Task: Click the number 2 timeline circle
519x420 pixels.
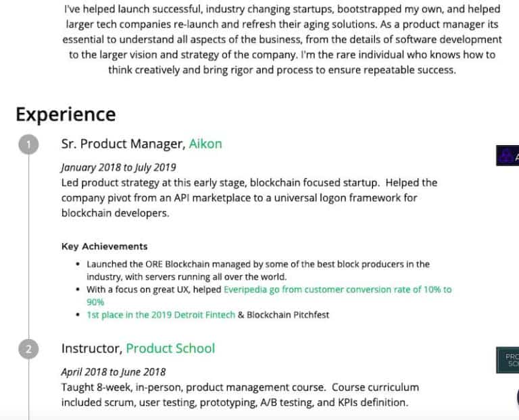Action: (28, 349)
